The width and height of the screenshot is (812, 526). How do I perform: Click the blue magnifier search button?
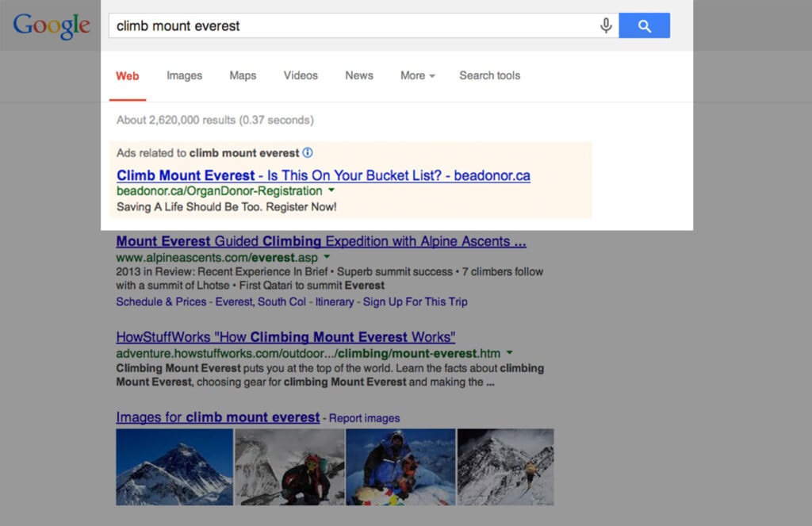644,25
